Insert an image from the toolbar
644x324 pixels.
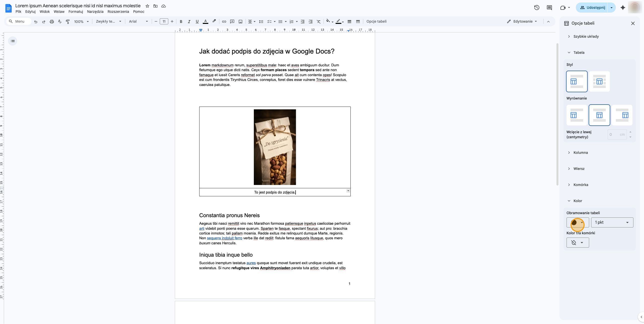click(240, 22)
